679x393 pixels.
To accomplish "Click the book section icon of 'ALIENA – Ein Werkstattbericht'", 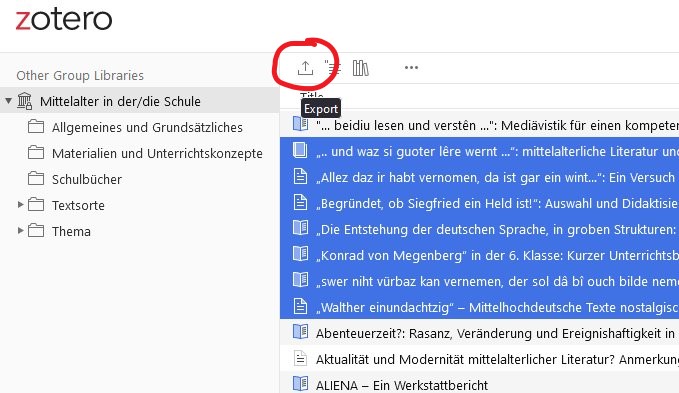I will [x=300, y=384].
